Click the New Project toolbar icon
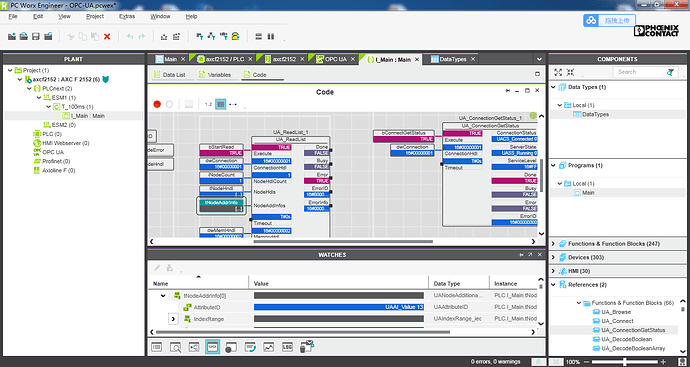 pyautogui.click(x=12, y=37)
